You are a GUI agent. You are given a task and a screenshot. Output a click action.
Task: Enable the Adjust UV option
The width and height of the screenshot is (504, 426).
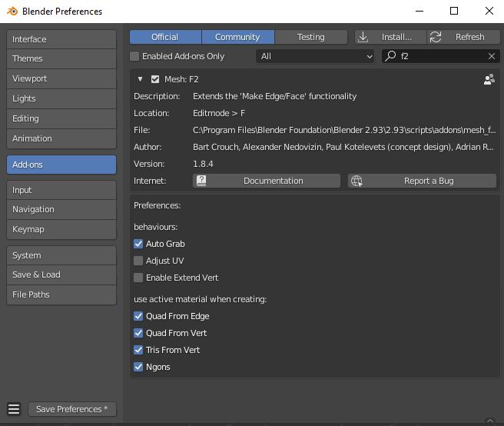[138, 261]
